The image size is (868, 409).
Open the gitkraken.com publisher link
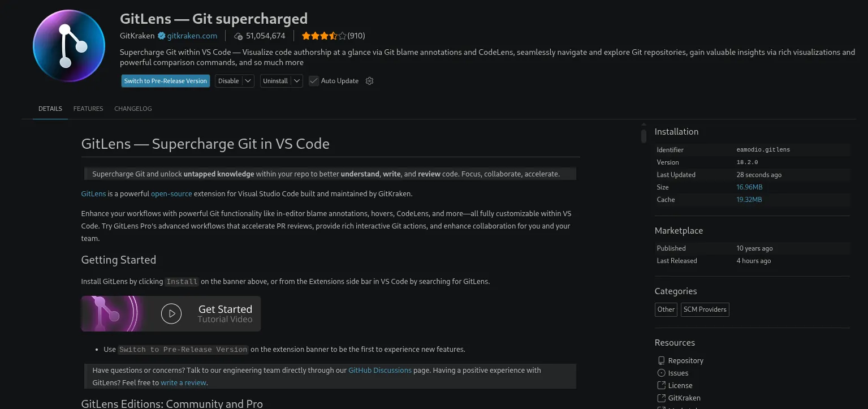(192, 36)
